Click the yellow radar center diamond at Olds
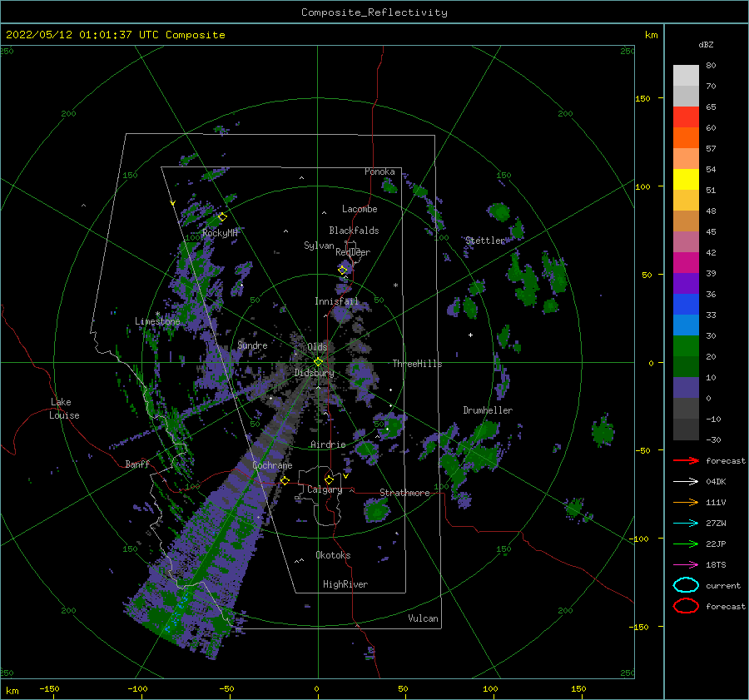Viewport: 749px width, 700px height. pyautogui.click(x=318, y=362)
